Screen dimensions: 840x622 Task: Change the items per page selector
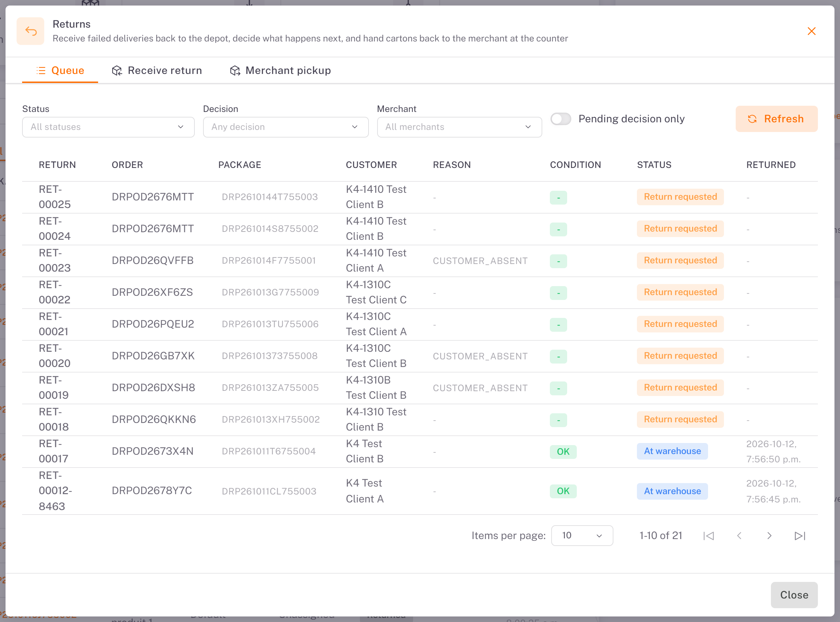point(582,535)
